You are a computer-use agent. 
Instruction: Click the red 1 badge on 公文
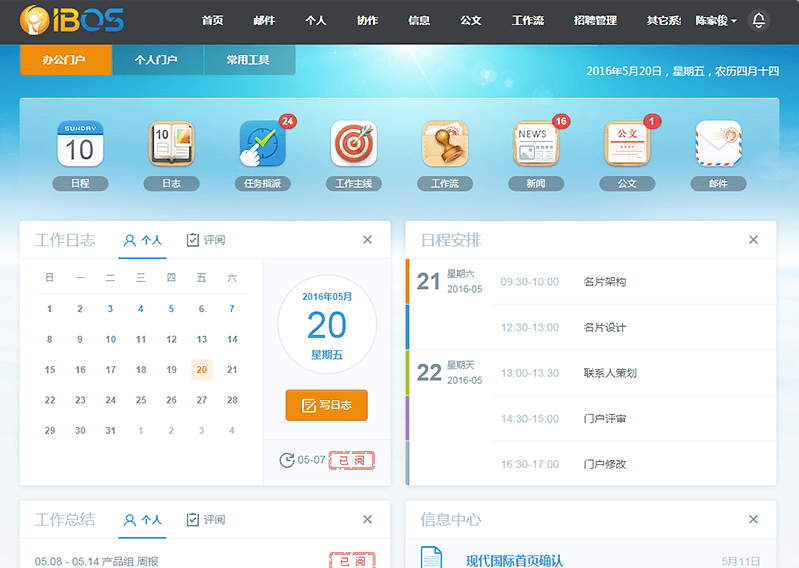[652, 121]
